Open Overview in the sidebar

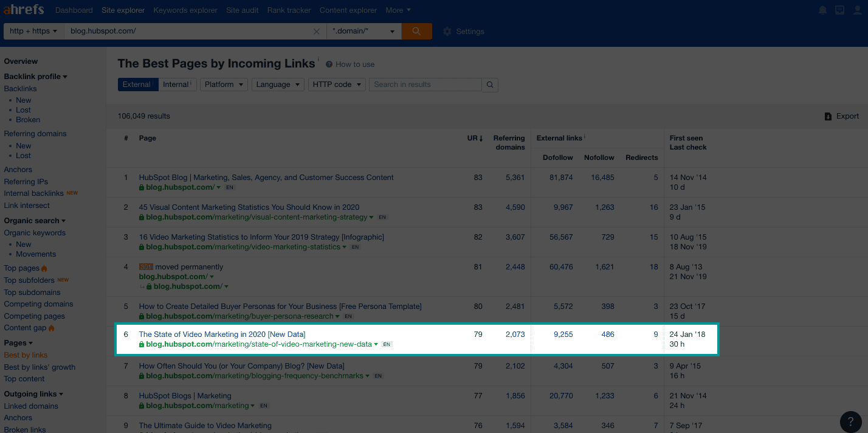21,61
